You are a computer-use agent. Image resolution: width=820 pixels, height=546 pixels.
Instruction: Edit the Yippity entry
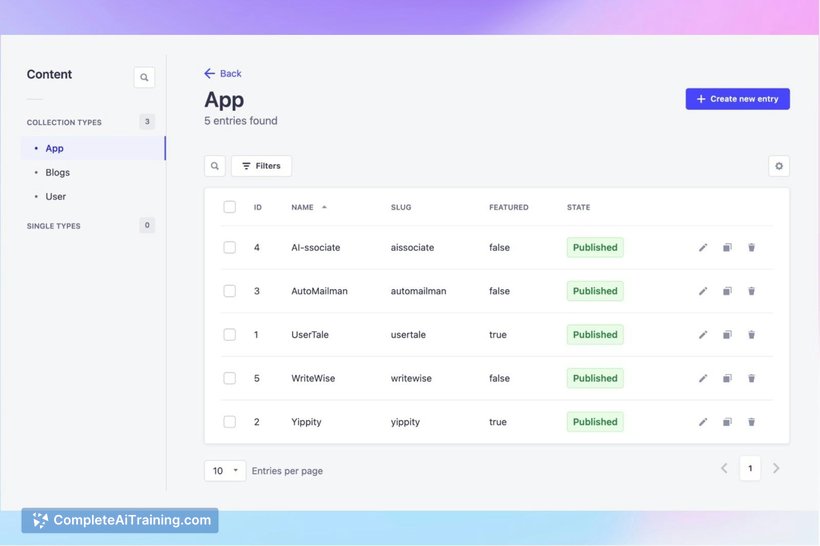pos(703,422)
